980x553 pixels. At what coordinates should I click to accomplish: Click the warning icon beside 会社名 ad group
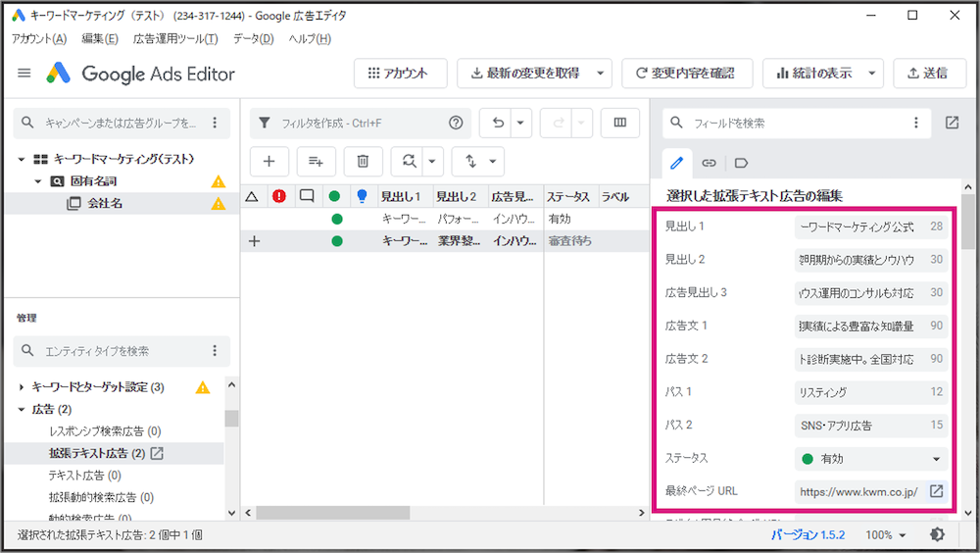(x=219, y=203)
